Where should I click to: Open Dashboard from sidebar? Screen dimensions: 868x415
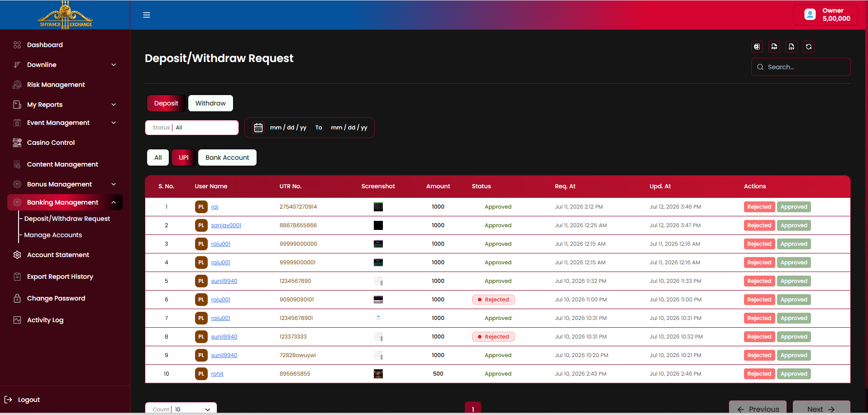pos(45,45)
